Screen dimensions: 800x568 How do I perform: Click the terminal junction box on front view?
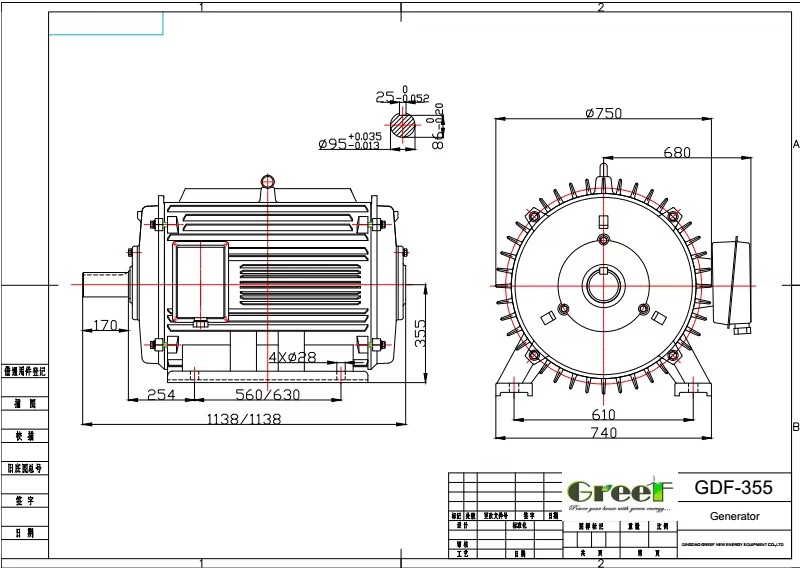[732, 283]
